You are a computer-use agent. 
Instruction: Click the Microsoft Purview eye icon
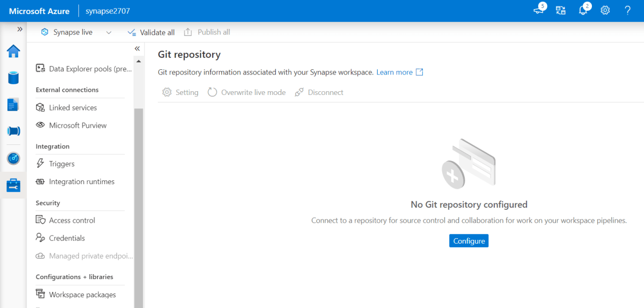point(40,125)
